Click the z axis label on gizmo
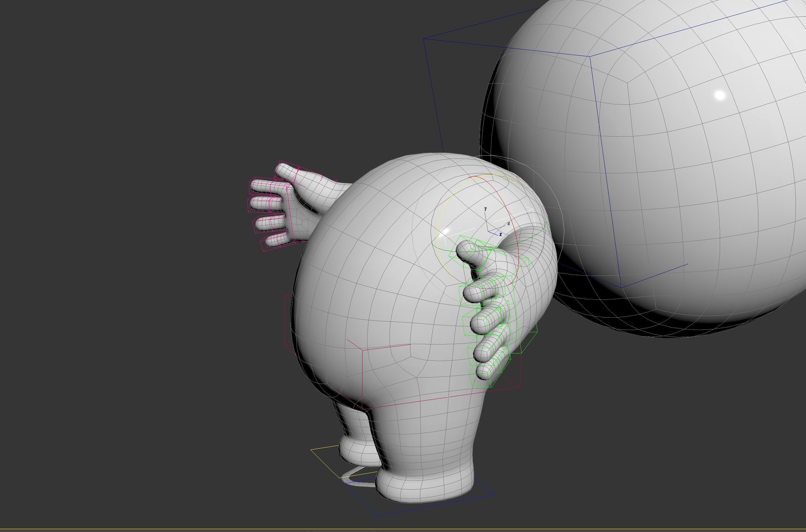The image size is (806, 532). tap(501, 234)
